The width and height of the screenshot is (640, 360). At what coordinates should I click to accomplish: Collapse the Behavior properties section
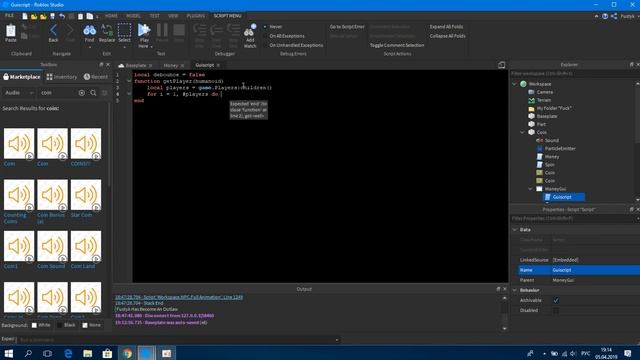(x=515, y=290)
